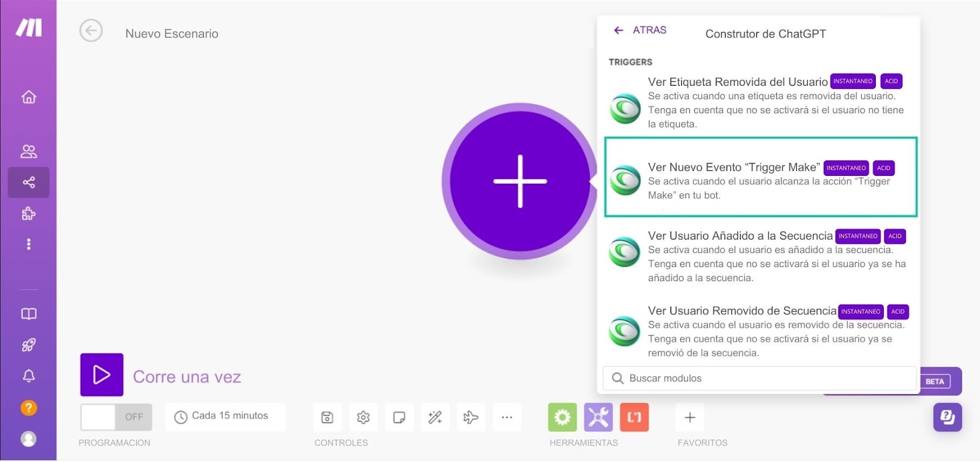
Task: Open the More menu (three dots) in the sidebar
Action: (x=29, y=244)
